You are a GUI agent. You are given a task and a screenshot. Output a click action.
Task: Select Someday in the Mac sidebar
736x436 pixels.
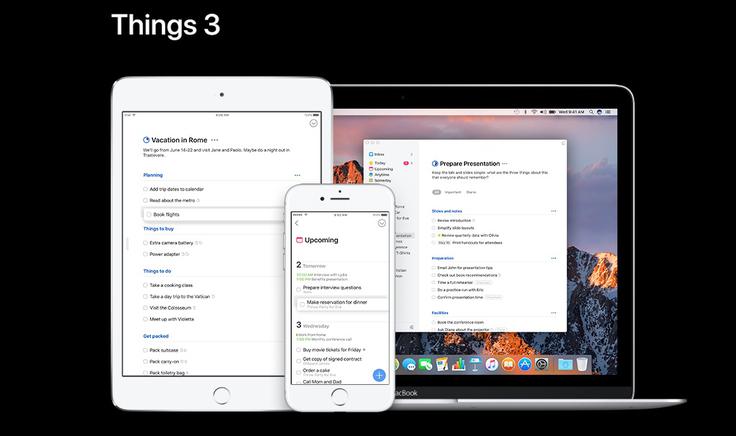(x=380, y=180)
